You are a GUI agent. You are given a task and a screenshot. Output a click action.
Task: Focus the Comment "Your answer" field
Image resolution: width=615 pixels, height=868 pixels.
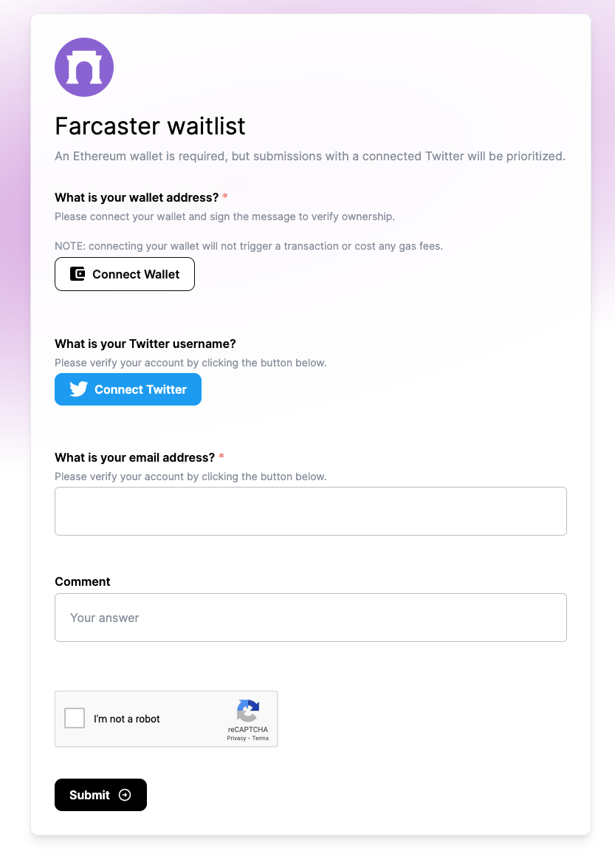click(x=310, y=618)
